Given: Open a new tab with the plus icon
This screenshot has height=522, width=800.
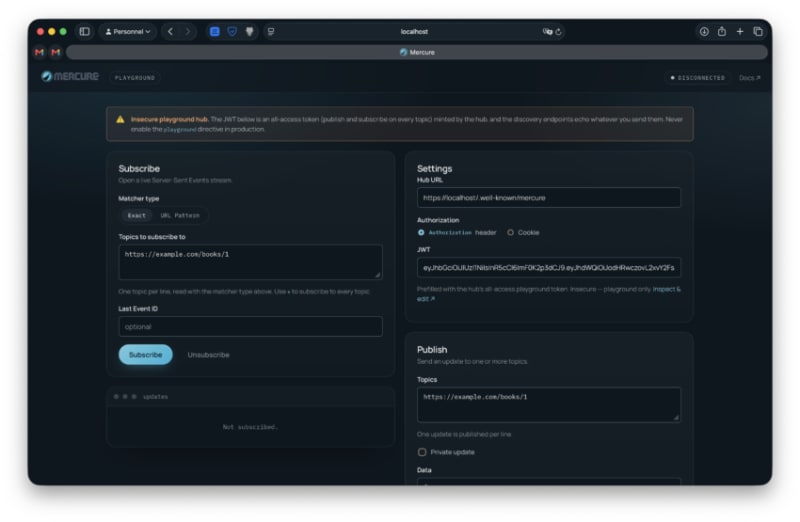Looking at the screenshot, I should point(740,32).
